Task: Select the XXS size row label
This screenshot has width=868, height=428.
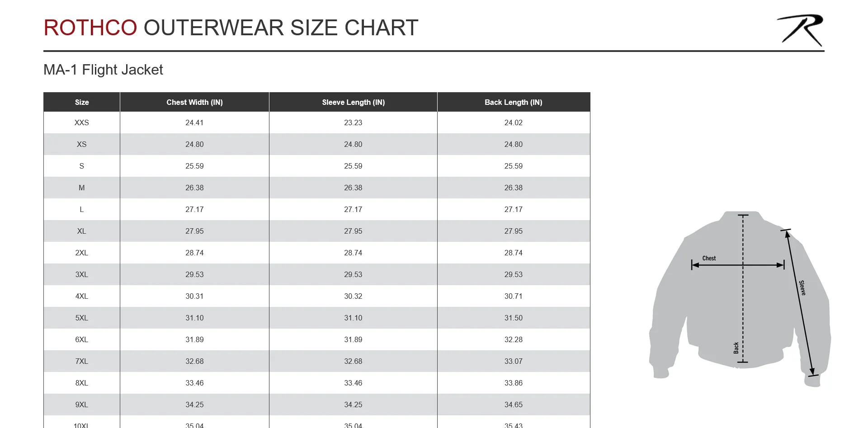Action: (82, 122)
